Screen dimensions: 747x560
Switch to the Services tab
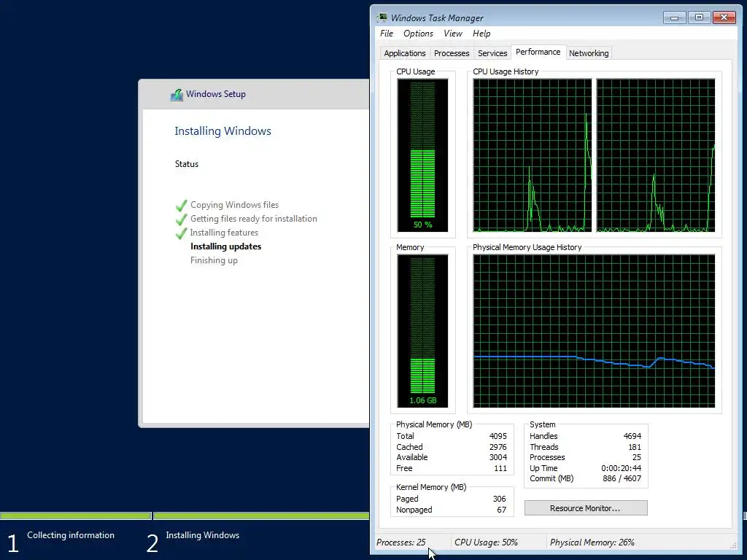(492, 53)
